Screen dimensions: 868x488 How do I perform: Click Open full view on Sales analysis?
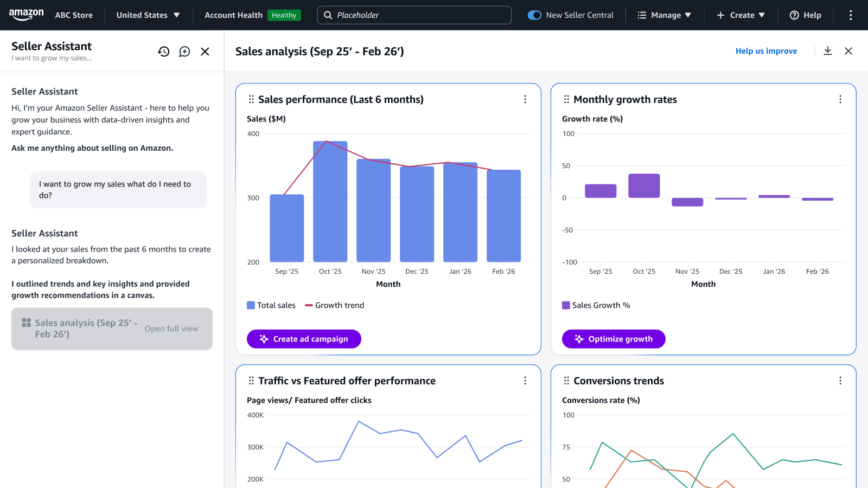[171, 328]
